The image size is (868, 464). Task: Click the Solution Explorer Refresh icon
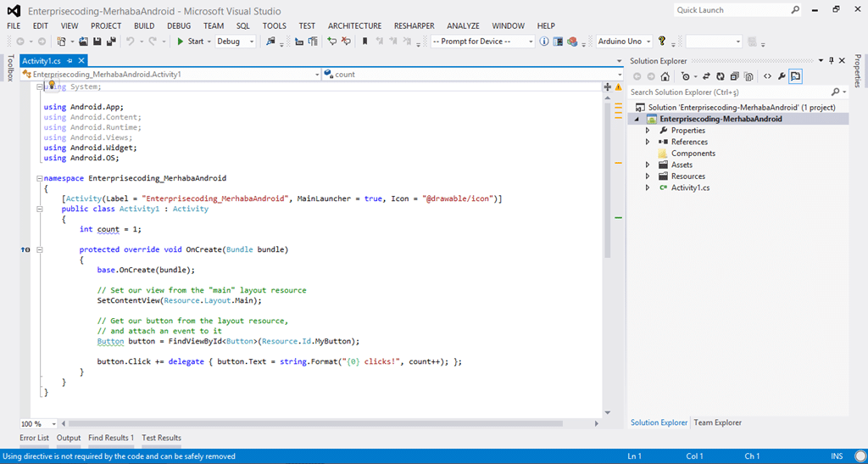pyautogui.click(x=721, y=76)
